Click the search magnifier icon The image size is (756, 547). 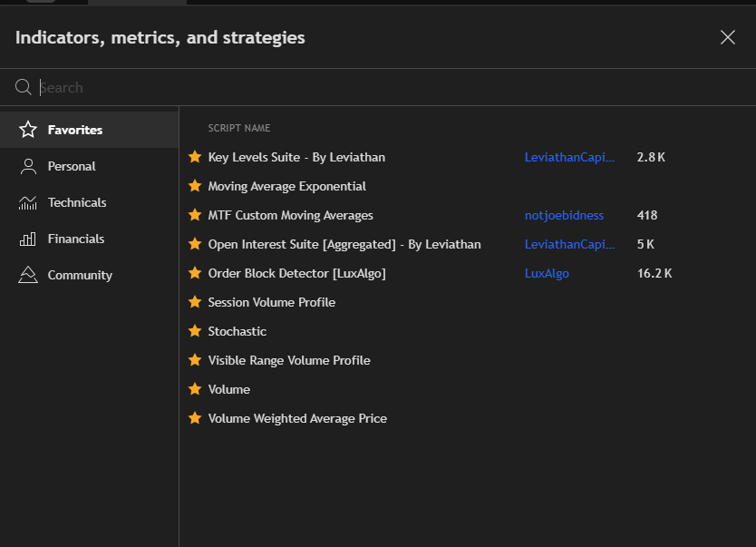(x=23, y=87)
